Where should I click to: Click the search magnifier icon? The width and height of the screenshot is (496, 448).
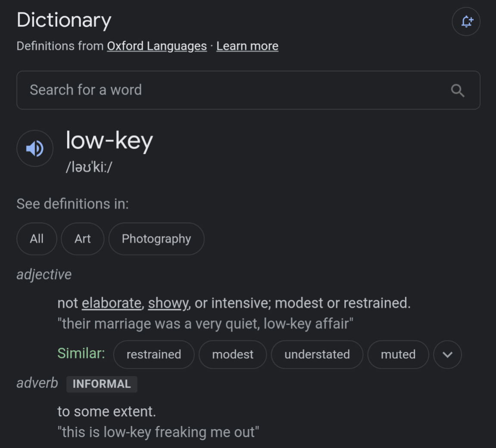pyautogui.click(x=457, y=90)
